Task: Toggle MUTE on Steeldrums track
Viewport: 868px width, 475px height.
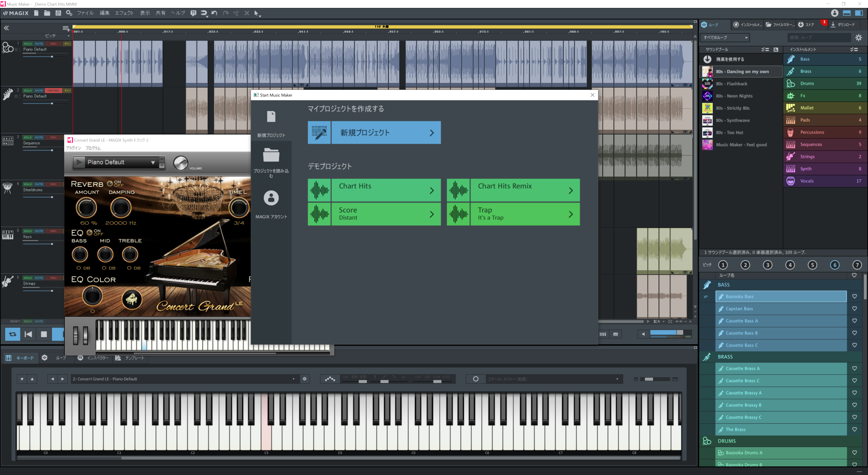Action: [39, 184]
